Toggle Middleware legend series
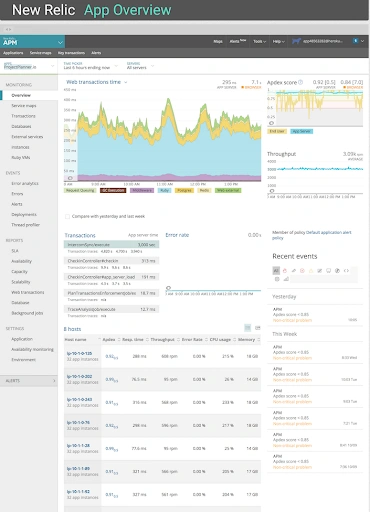The height and width of the screenshot is (512, 370). pyautogui.click(x=142, y=190)
